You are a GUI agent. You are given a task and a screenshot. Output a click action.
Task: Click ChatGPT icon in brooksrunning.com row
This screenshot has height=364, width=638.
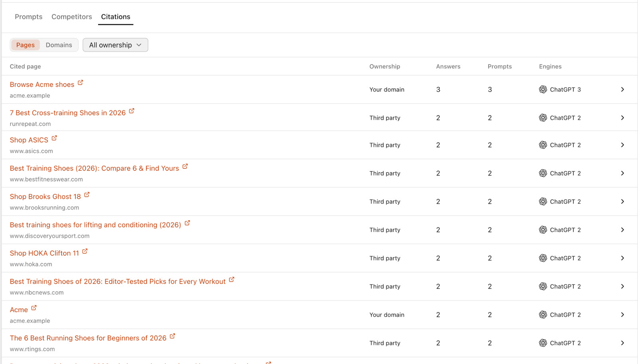click(x=543, y=201)
